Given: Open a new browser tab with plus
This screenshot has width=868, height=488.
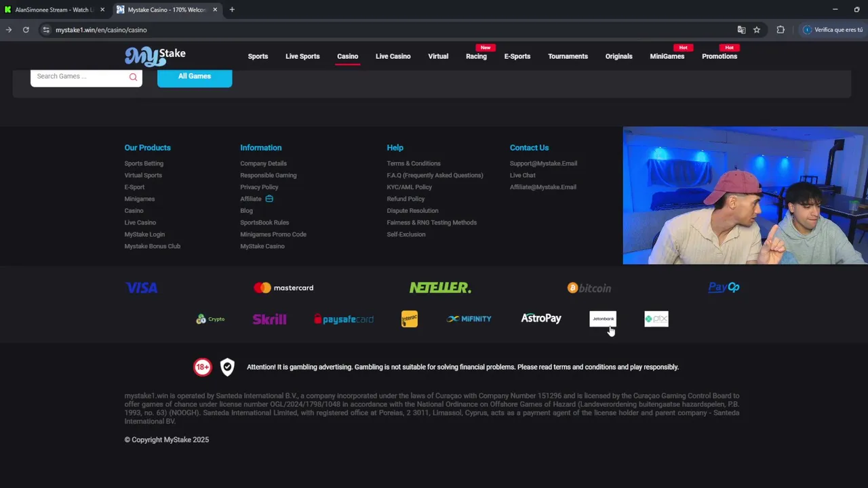Looking at the screenshot, I should (x=232, y=9).
